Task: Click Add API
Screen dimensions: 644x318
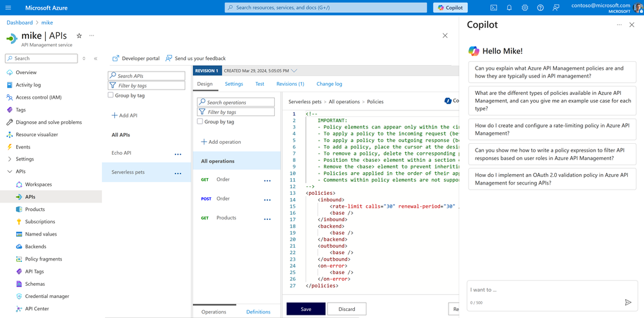Action: [x=125, y=115]
